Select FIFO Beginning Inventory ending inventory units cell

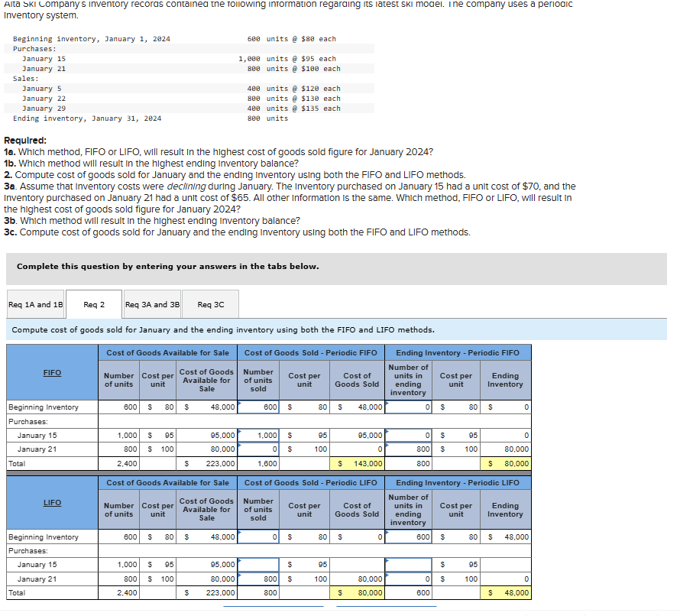[406, 407]
